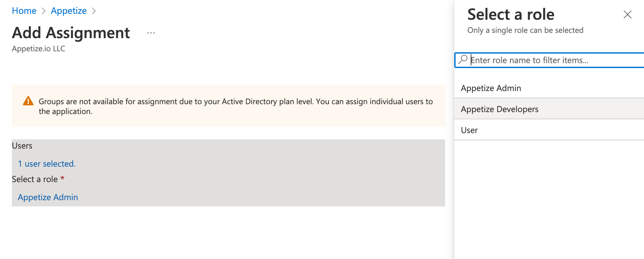
Task: Click the orange warning triangle icon
Action: pyautogui.click(x=28, y=101)
